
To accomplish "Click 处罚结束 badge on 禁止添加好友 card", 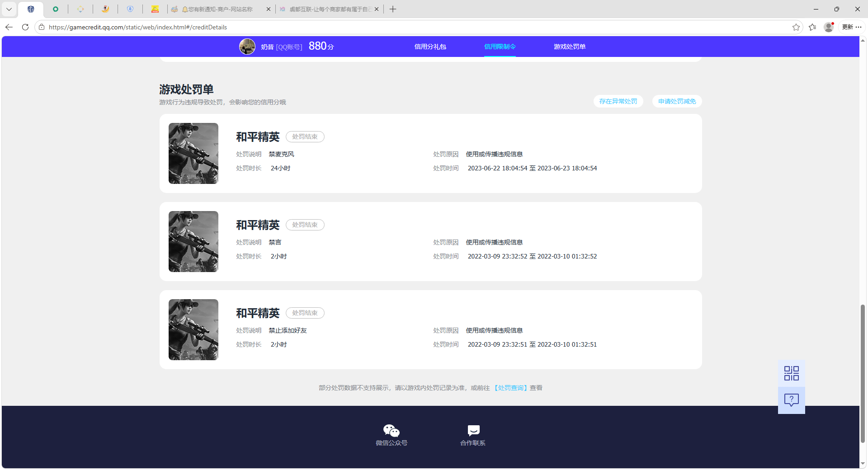I will pyautogui.click(x=305, y=313).
